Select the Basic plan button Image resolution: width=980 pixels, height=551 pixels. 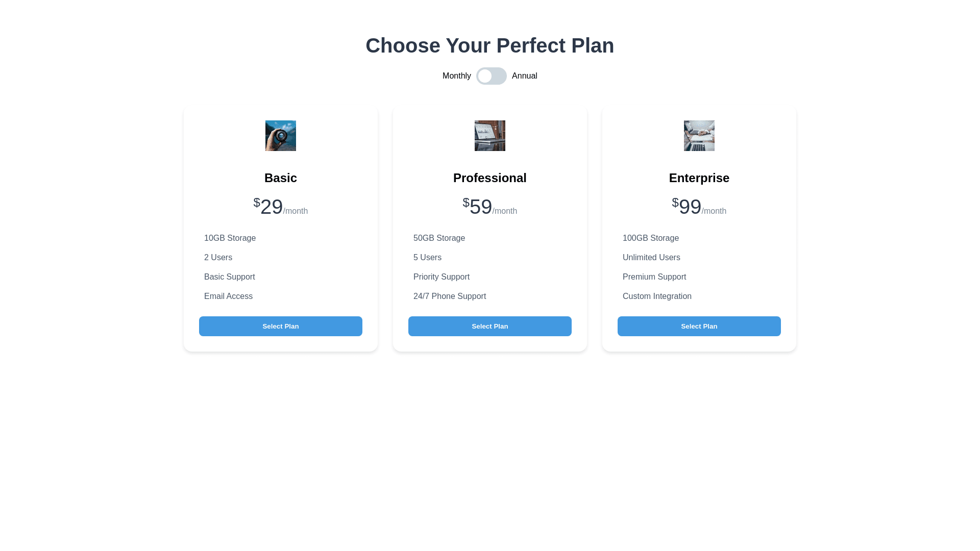point(281,327)
